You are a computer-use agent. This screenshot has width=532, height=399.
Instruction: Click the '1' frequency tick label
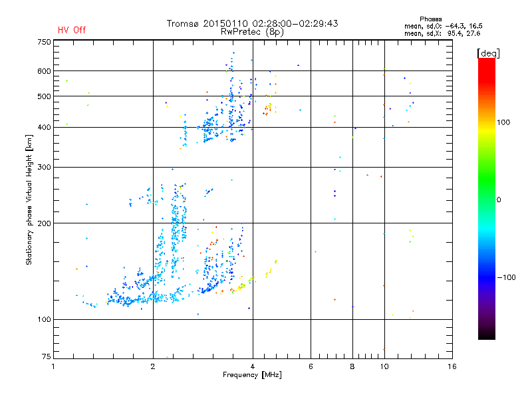click(53, 366)
